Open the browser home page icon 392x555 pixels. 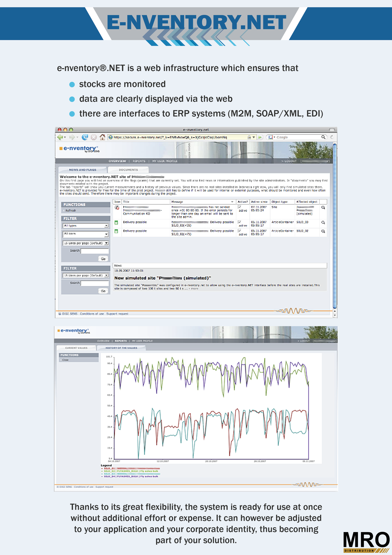click(x=102, y=137)
